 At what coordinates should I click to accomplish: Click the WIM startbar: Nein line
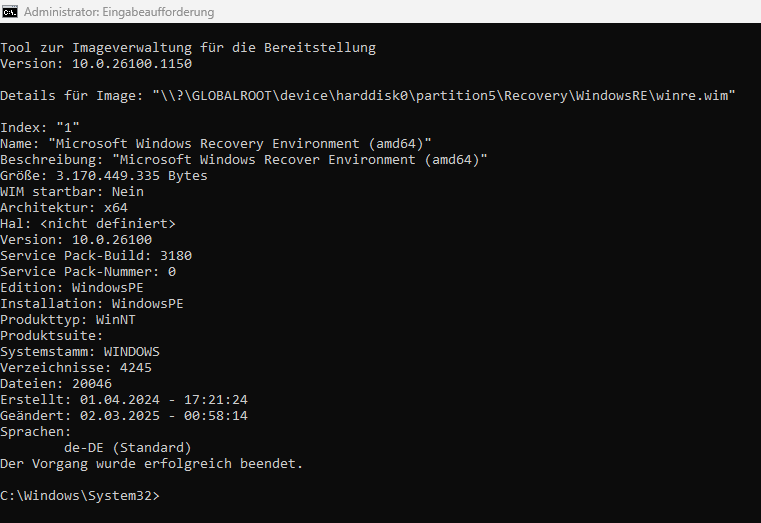click(72, 192)
